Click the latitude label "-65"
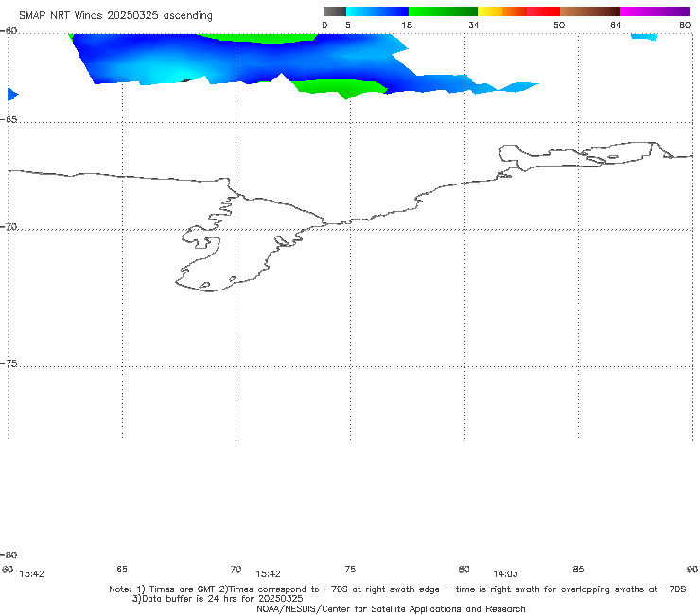Image resolution: width=700 pixels, height=615 pixels. (9, 120)
